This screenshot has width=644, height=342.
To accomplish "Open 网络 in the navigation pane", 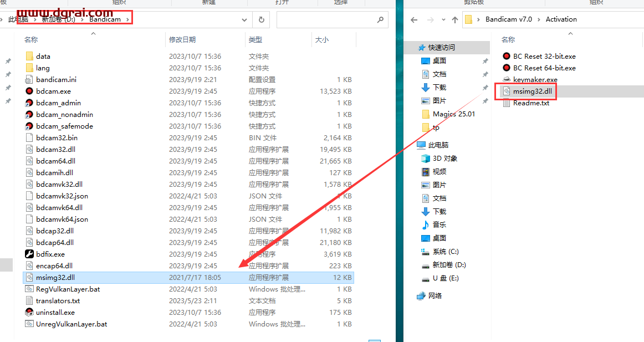I will [435, 295].
